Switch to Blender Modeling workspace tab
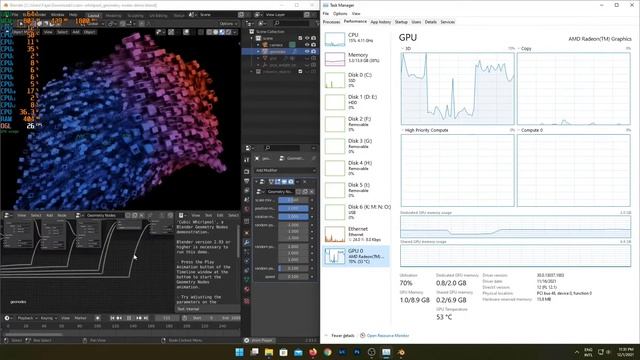This screenshot has height=360, width=640. [x=113, y=16]
